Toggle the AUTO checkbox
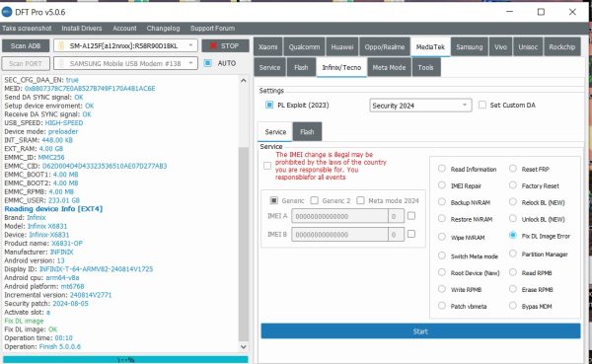The width and height of the screenshot is (592, 364). [x=207, y=63]
